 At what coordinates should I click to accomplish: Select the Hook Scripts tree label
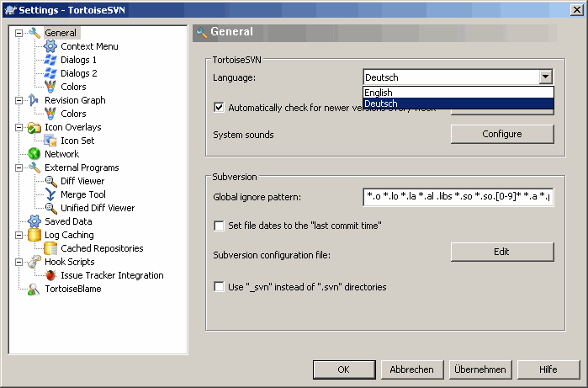[x=69, y=262]
